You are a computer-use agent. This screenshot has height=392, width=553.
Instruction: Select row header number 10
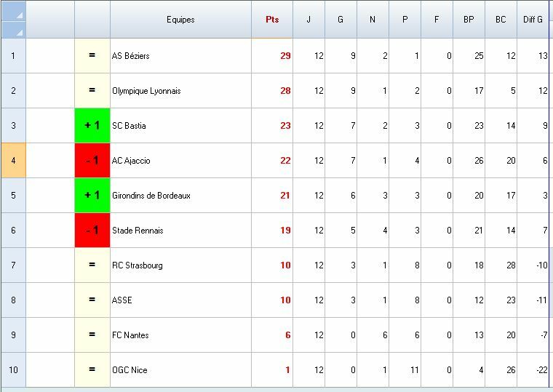[14, 369]
